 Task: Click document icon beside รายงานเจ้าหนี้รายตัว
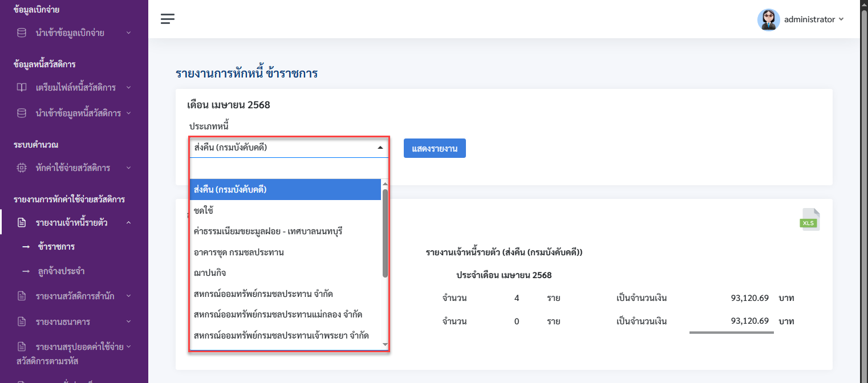22,222
